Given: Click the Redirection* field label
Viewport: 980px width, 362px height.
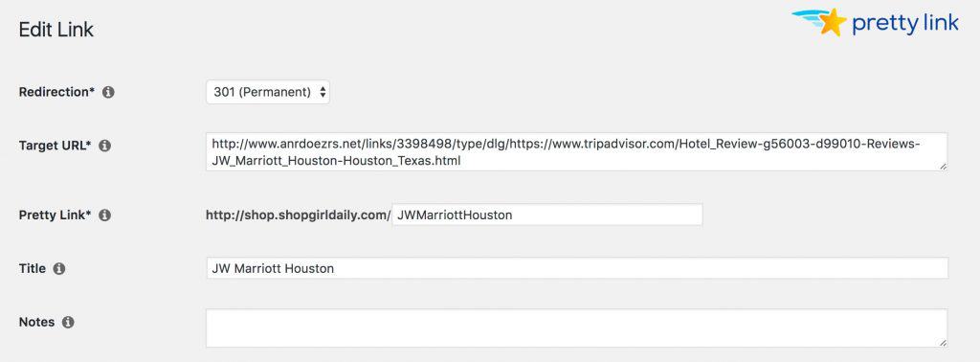Looking at the screenshot, I should click(56, 92).
